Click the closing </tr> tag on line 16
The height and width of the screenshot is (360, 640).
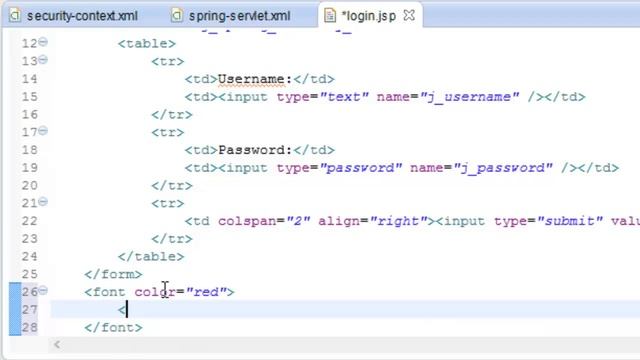click(172, 115)
